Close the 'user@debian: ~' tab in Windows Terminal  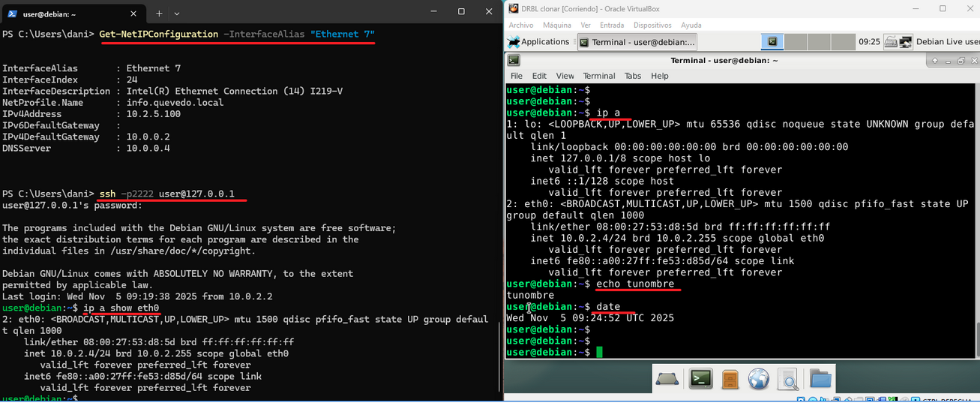[133, 14]
